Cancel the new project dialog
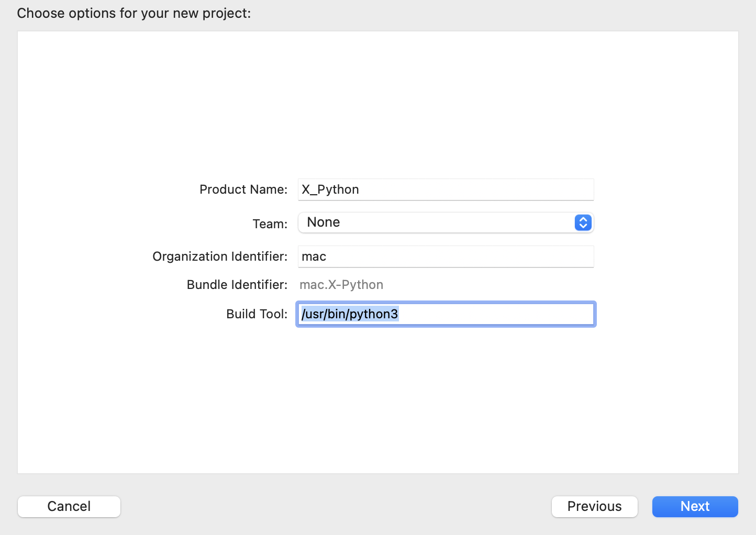Image resolution: width=756 pixels, height=535 pixels. [x=69, y=506]
